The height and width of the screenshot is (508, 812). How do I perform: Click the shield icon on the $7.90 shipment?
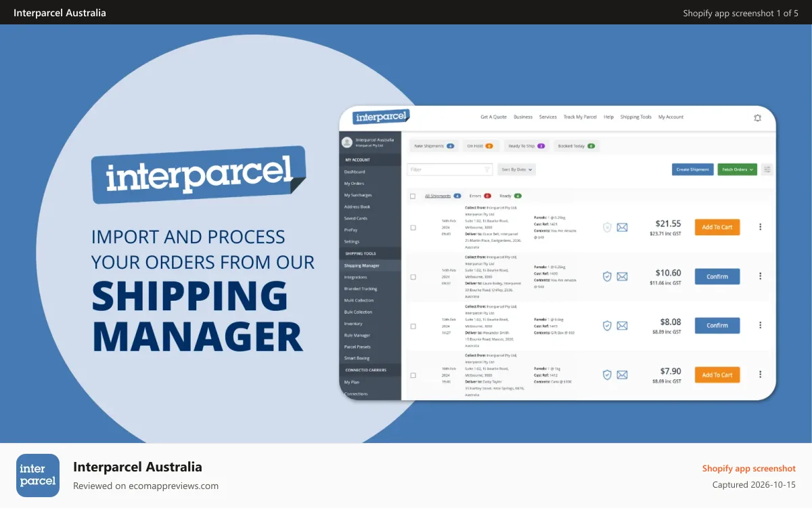point(607,375)
